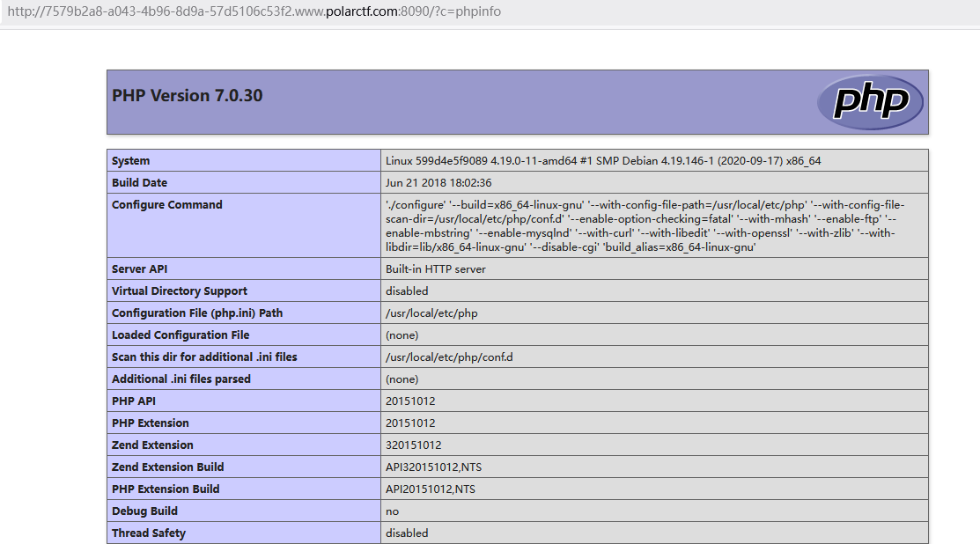980x544 pixels.
Task: Click the PHP logo in the header
Action: [870, 102]
